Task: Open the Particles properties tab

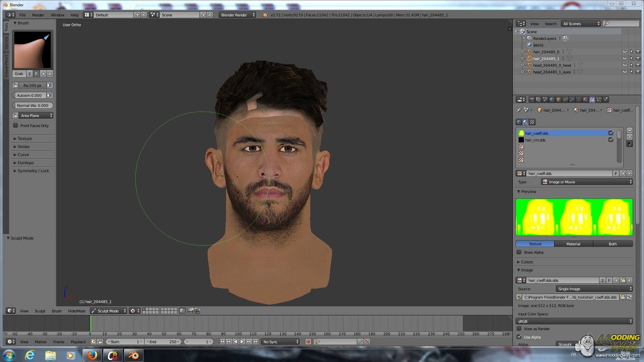Action: 599,100
